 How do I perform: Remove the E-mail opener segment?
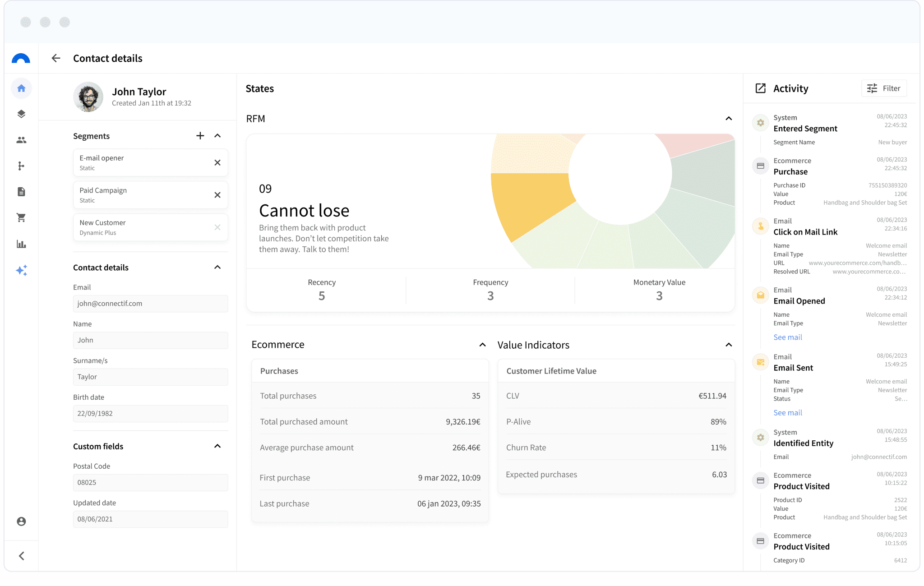[217, 163]
